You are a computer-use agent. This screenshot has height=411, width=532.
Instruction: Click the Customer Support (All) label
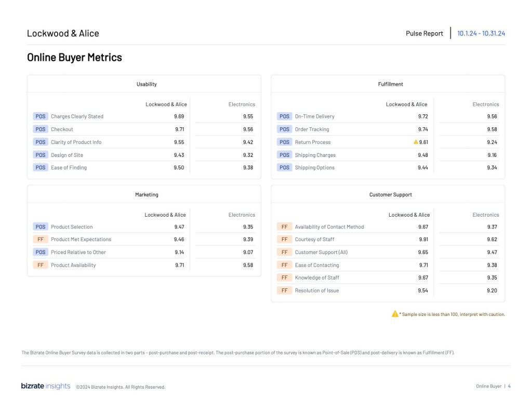tap(321, 252)
